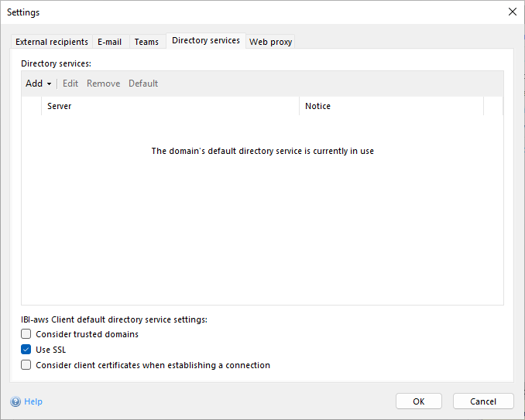
Task: Click Default in the directory services toolbar
Action: tap(143, 84)
